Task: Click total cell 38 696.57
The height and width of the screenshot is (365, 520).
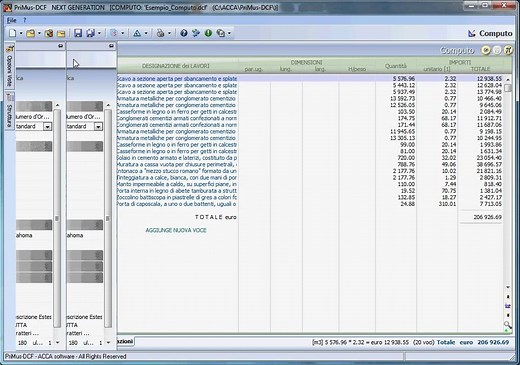Action: click(489, 165)
